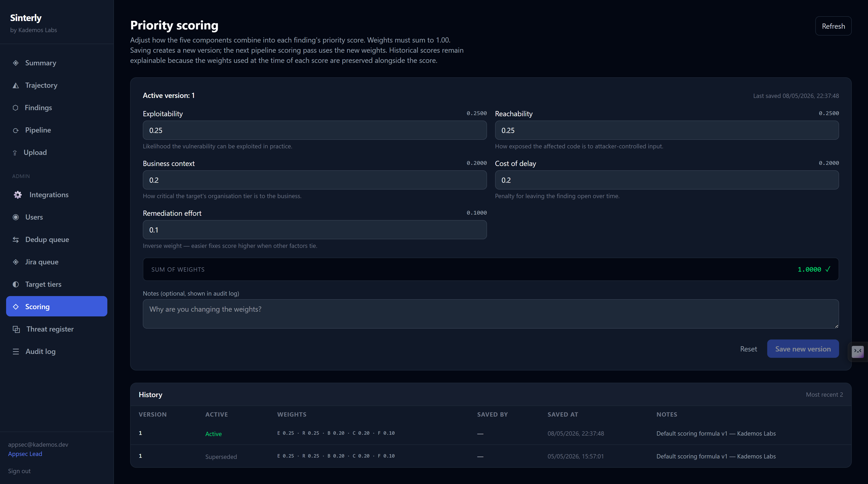Click the sum of weights value 1.0000
868x484 pixels.
tap(809, 270)
